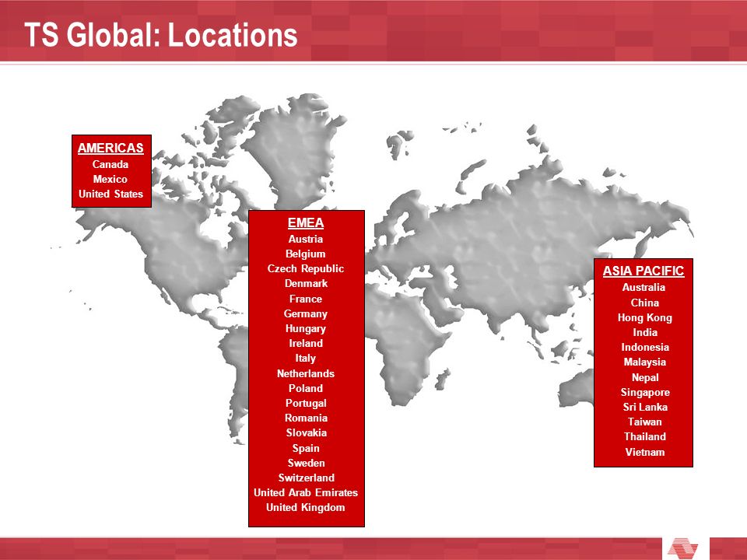Click "United Kingdom" in the EMEA list
This screenshot has height=560, width=747.
(306, 507)
